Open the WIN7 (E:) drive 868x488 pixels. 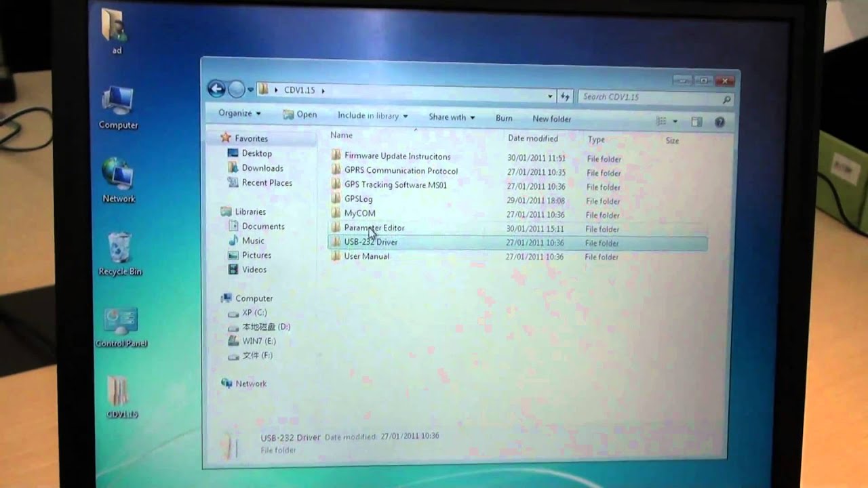[259, 341]
